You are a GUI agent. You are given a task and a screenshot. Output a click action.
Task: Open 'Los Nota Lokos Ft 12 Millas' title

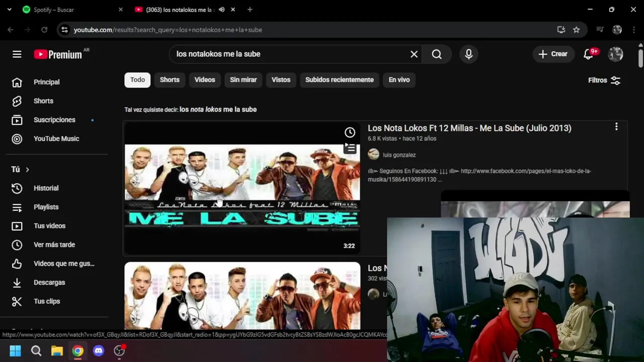point(469,128)
